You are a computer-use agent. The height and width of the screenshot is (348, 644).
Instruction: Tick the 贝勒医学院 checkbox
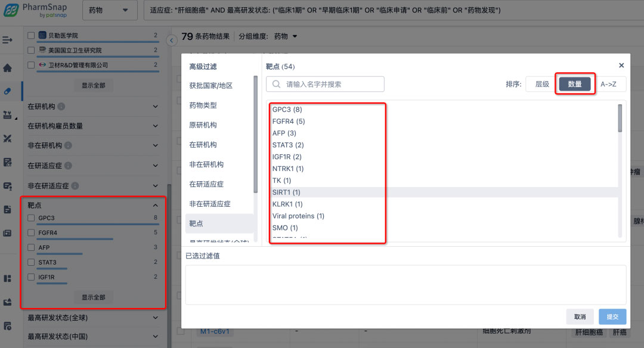31,36
